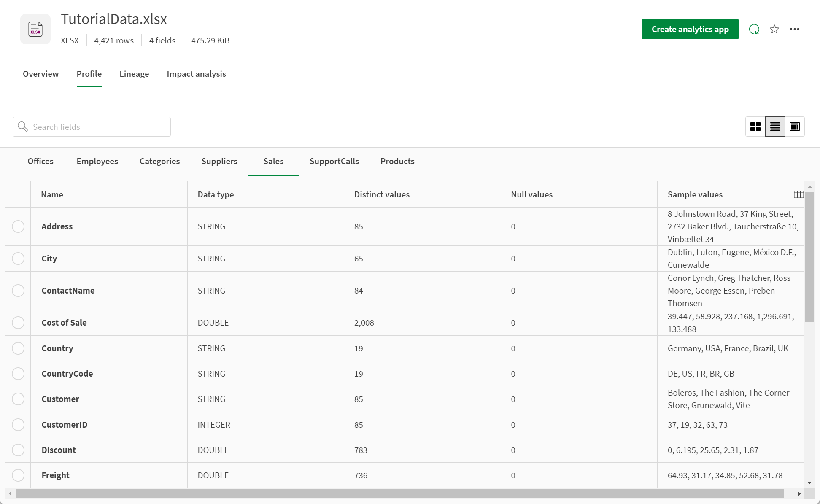Viewport: 820px width, 504px height.
Task: Toggle the table view icon
Action: tap(794, 127)
